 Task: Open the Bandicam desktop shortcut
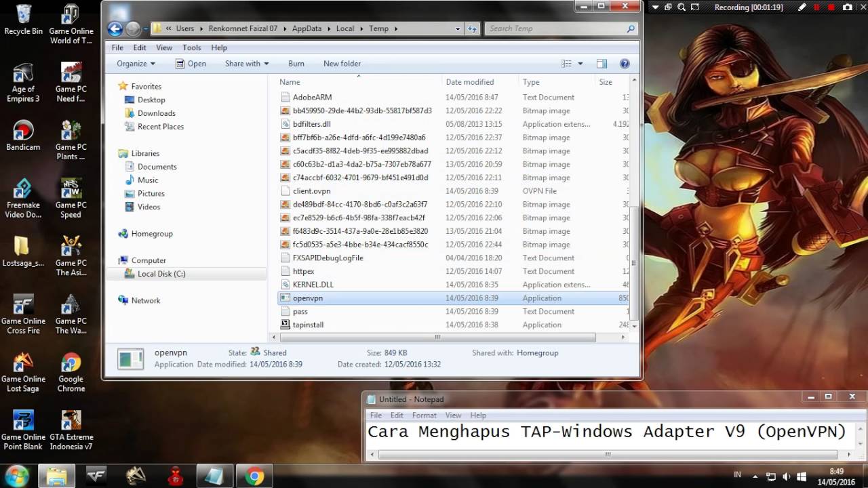[23, 135]
